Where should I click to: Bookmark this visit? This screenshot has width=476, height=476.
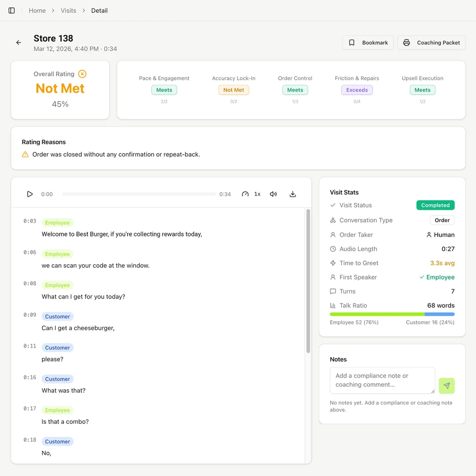368,43
